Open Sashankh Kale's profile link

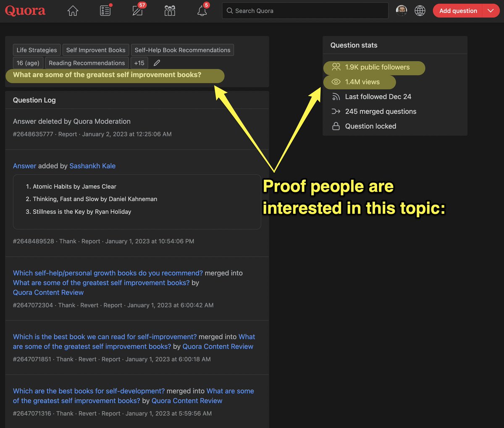click(92, 166)
